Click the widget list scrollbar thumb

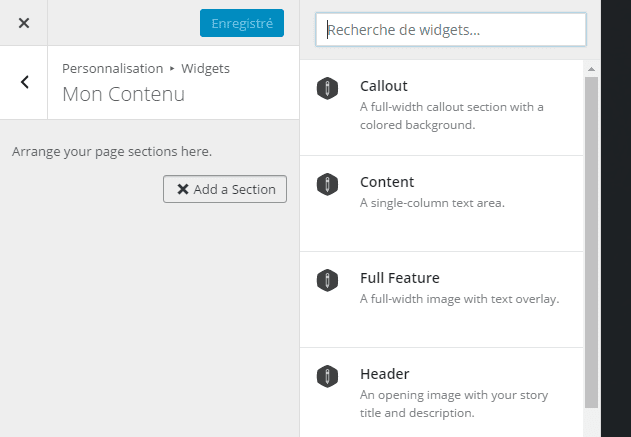(591, 242)
